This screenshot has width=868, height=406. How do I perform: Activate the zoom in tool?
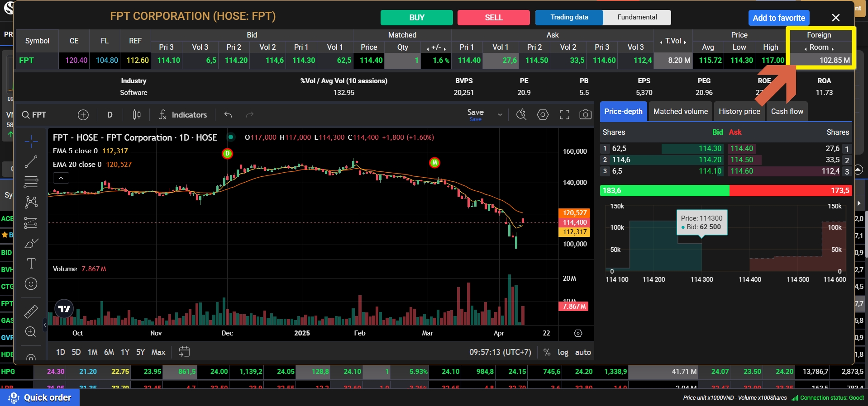pos(31,332)
